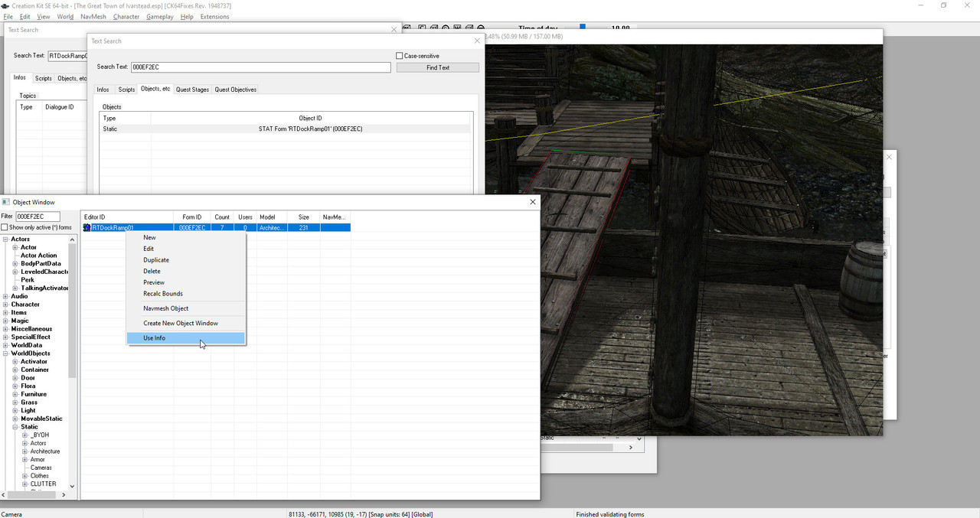Choose New from the context menu

pyautogui.click(x=186, y=238)
